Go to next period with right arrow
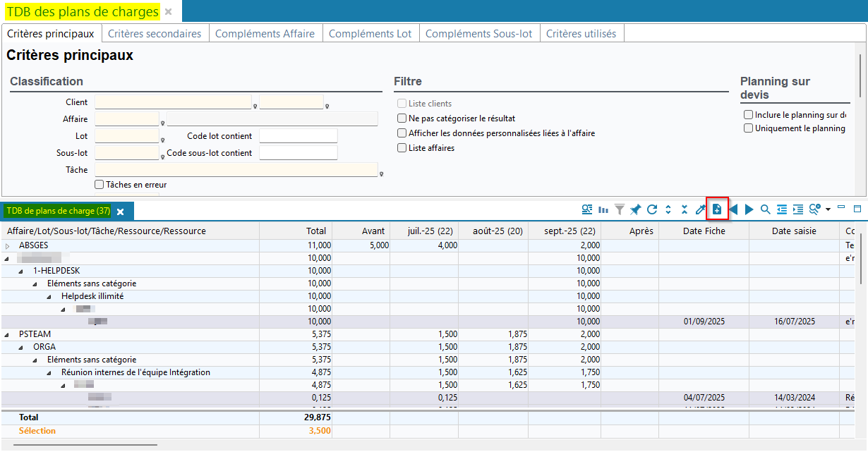This screenshot has height=452, width=868. pyautogui.click(x=749, y=209)
